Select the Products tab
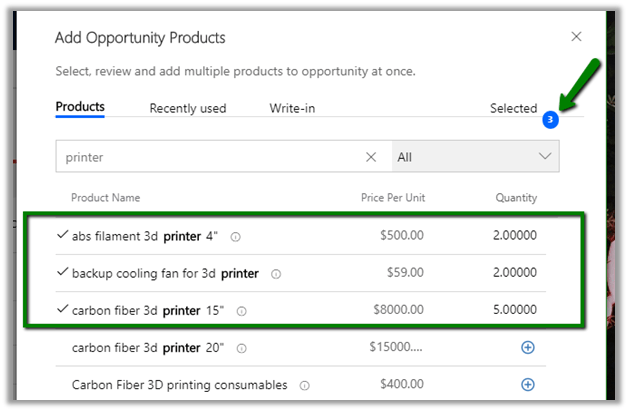 coord(80,107)
